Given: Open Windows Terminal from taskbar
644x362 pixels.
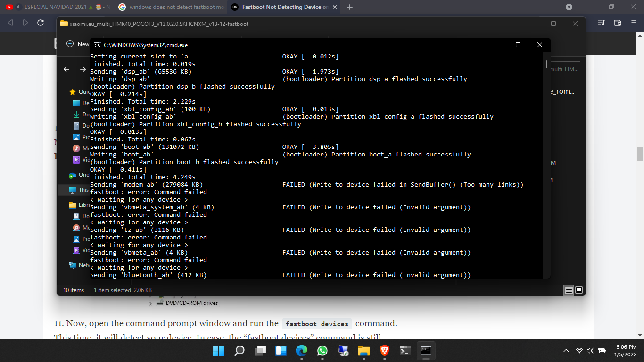Looking at the screenshot, I should (405, 351).
